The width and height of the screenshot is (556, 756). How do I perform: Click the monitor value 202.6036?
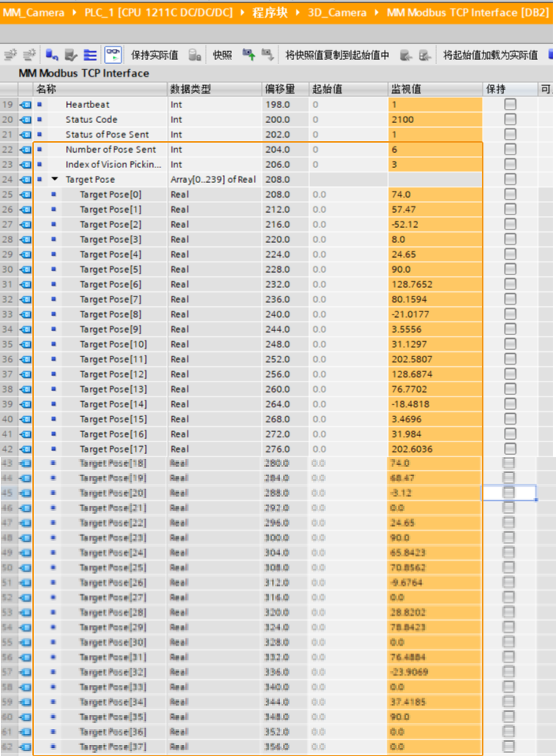(435, 449)
